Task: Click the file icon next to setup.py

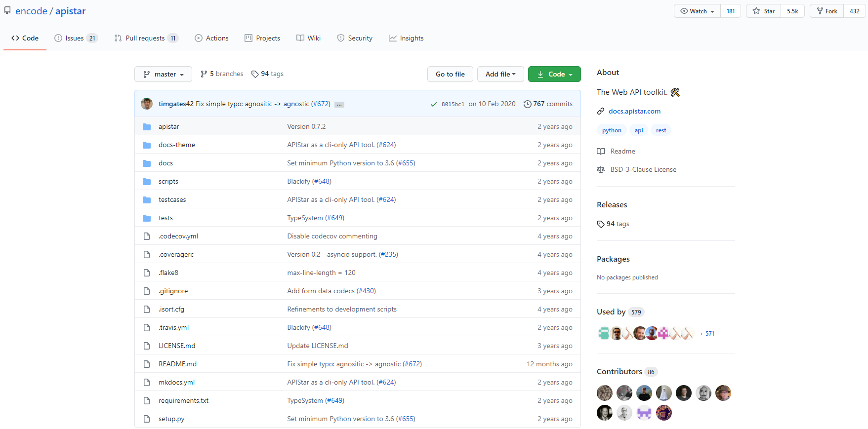Action: coord(147,419)
